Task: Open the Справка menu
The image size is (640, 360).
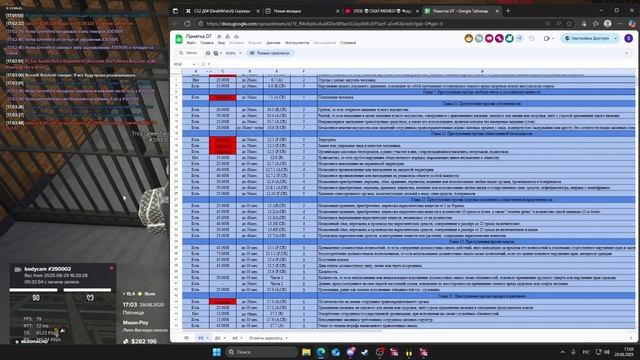Action: point(348,42)
